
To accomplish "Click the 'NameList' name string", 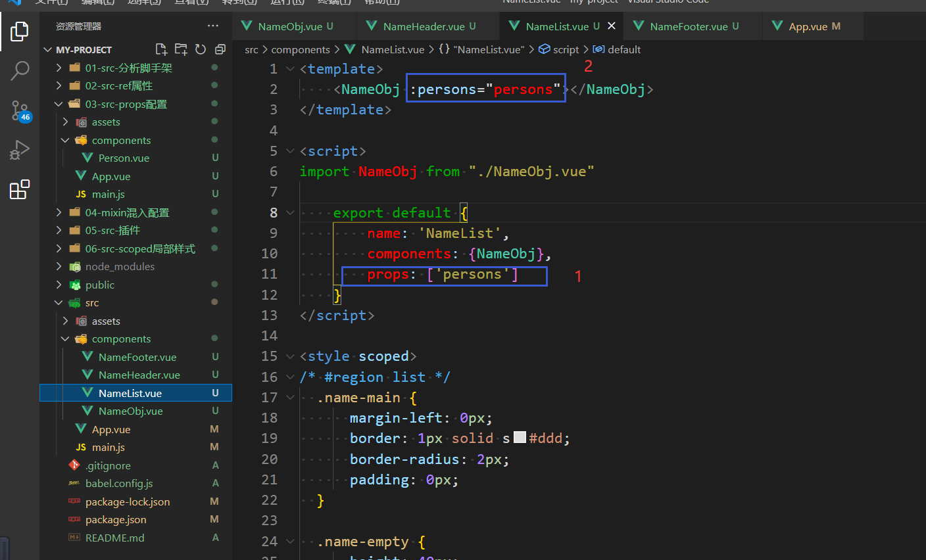I will pyautogui.click(x=459, y=233).
